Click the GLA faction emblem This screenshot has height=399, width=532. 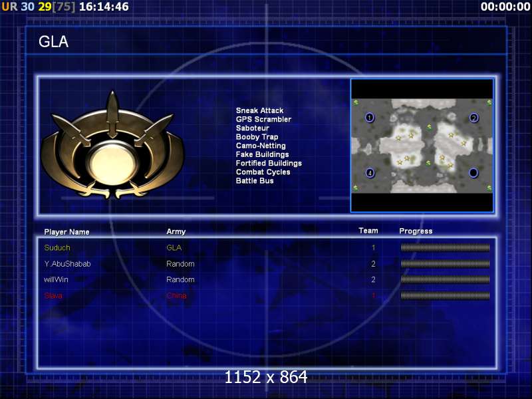pyautogui.click(x=112, y=146)
